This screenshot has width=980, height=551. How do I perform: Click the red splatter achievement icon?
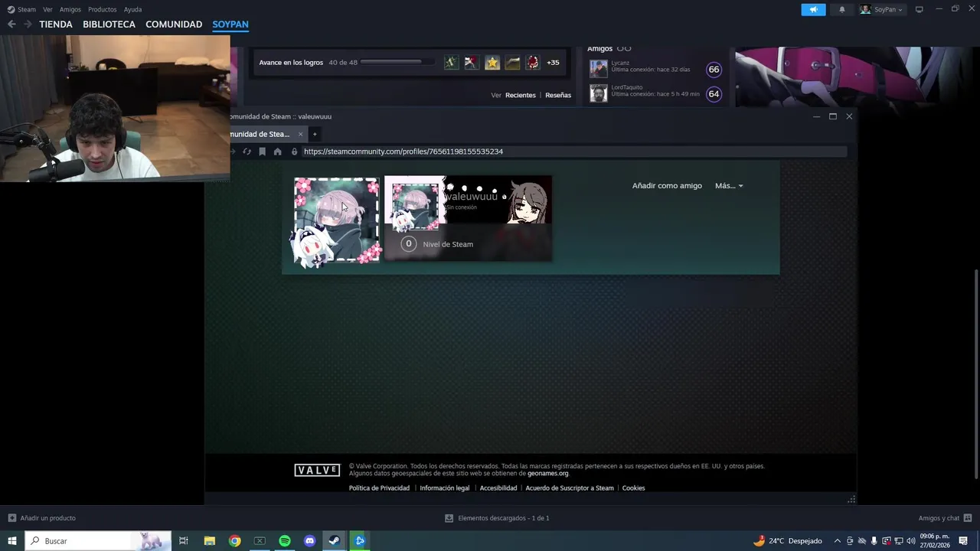[x=533, y=63]
